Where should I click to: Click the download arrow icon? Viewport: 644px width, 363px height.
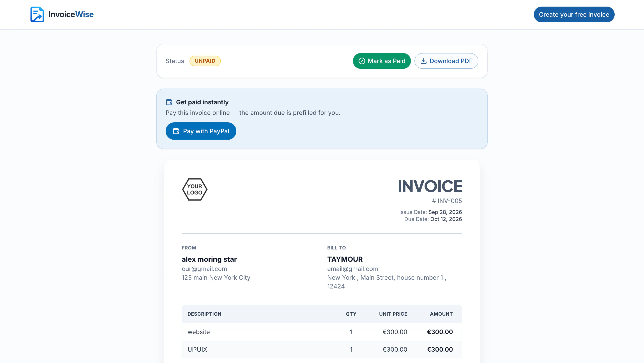click(x=423, y=61)
